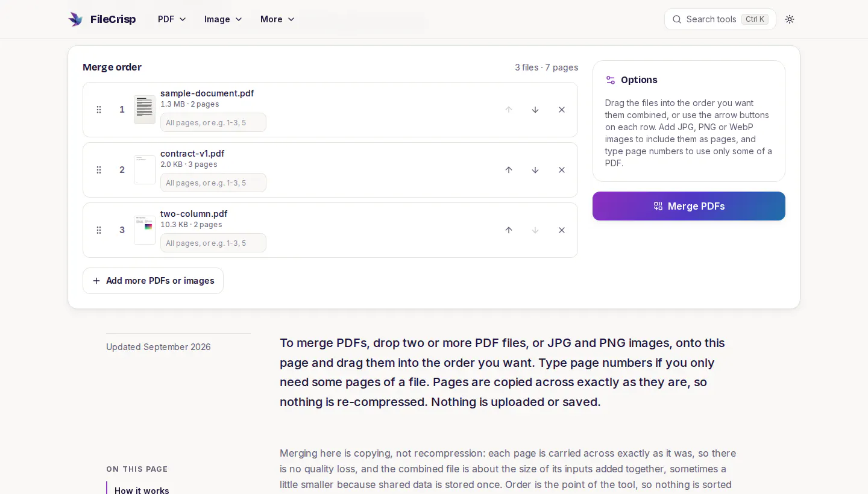
Task: Click the Ctrl K shortcut badge
Action: point(755,19)
